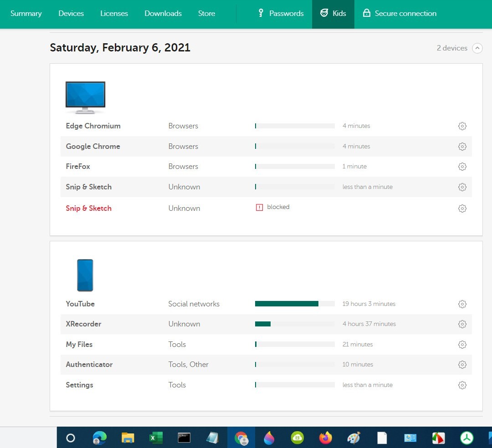Screen dimensions: 492x448
Task: Open the Passwords section
Action: 281,13
